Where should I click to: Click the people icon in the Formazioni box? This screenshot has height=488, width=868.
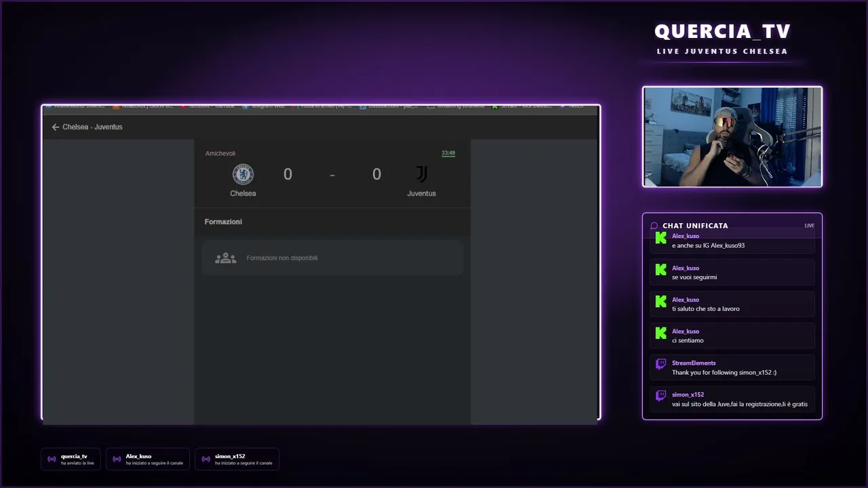226,258
